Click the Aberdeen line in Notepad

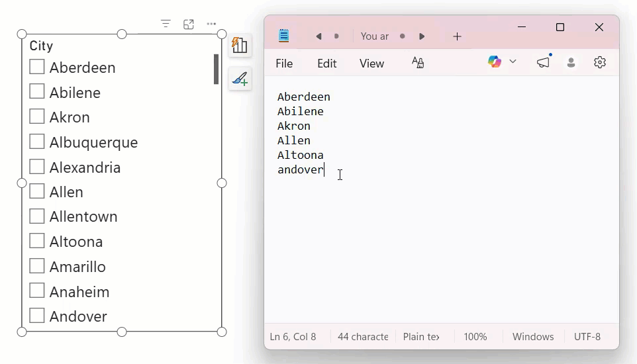tap(304, 97)
